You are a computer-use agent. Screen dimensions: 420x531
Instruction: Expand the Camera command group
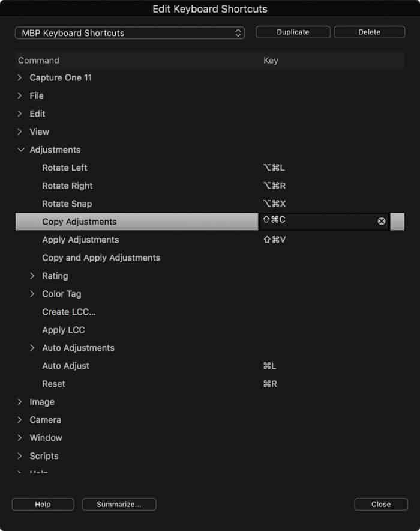pyautogui.click(x=20, y=420)
